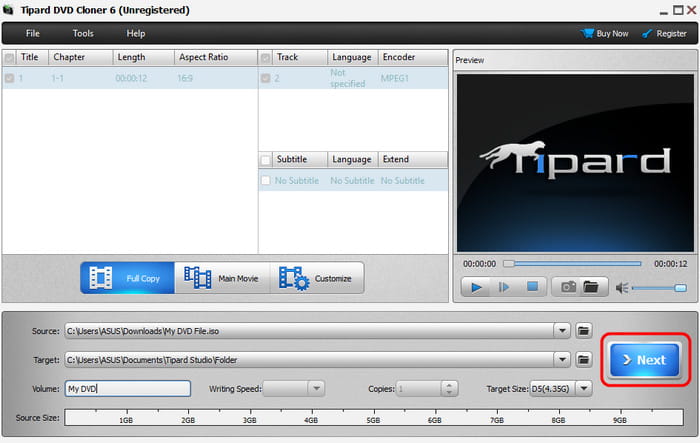Click the Aspect Ratio column header
This screenshot has height=443, width=700.
tap(216, 57)
